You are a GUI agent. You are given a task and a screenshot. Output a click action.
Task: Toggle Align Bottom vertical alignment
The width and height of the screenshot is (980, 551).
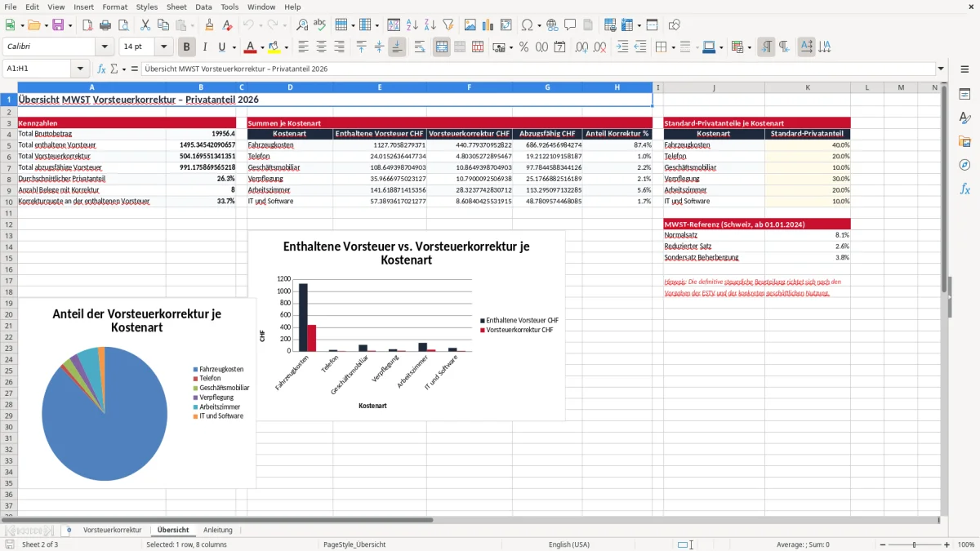tap(397, 47)
